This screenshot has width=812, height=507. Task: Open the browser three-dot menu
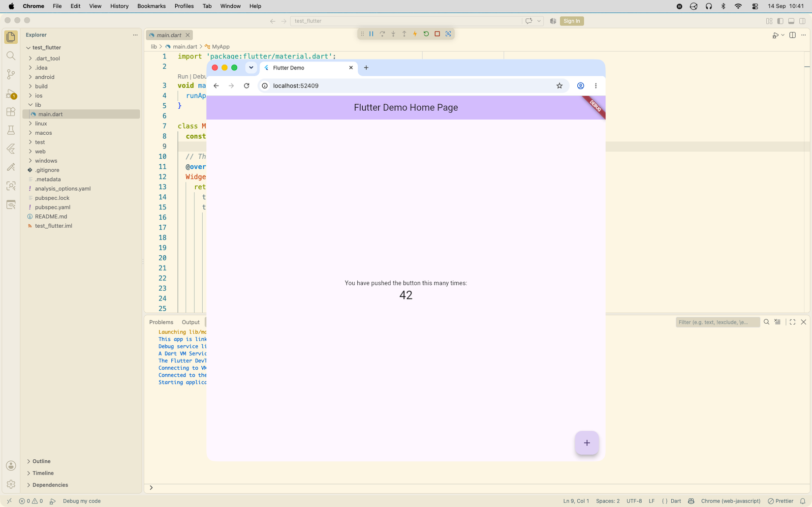click(x=596, y=86)
